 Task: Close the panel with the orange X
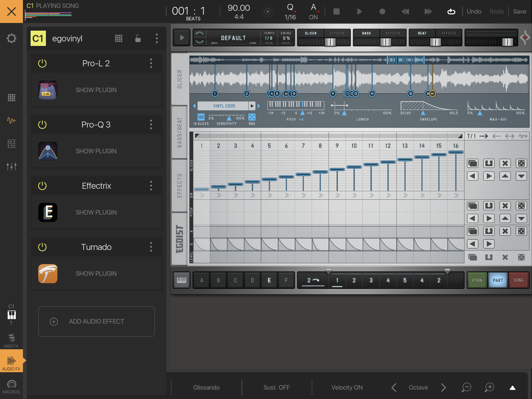point(11,11)
